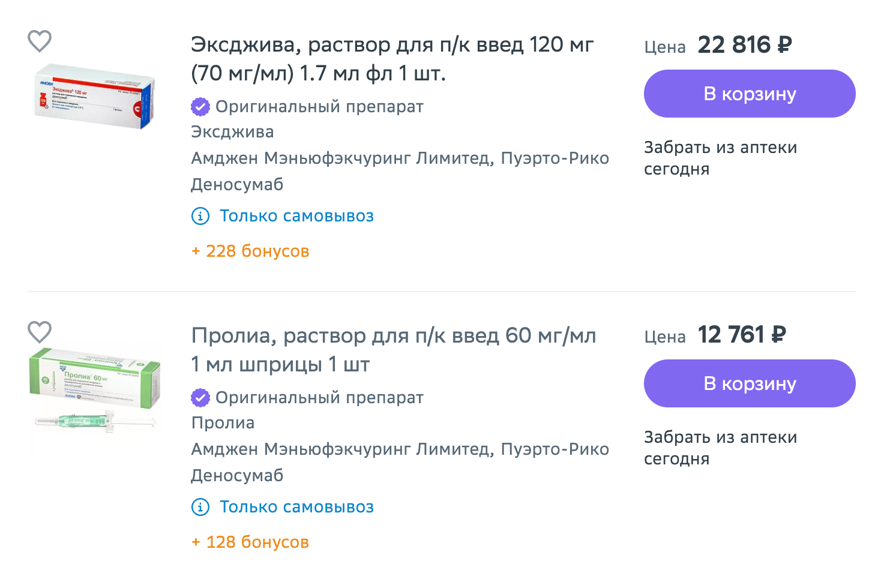The width and height of the screenshot is (887, 588).
Task: Click 'Только самовывоз' link under Эксджива
Action: (x=296, y=216)
